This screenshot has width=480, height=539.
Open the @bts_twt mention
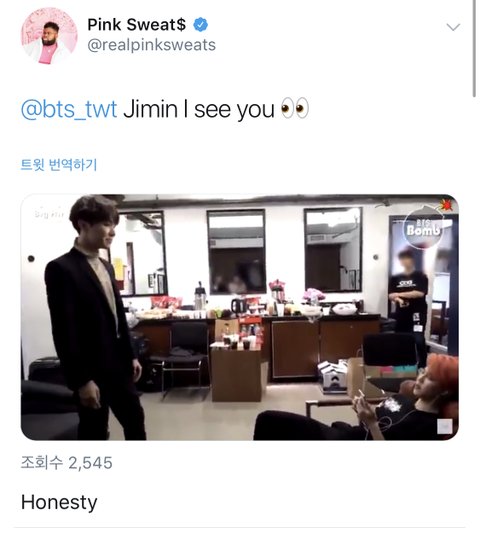pyautogui.click(x=69, y=109)
